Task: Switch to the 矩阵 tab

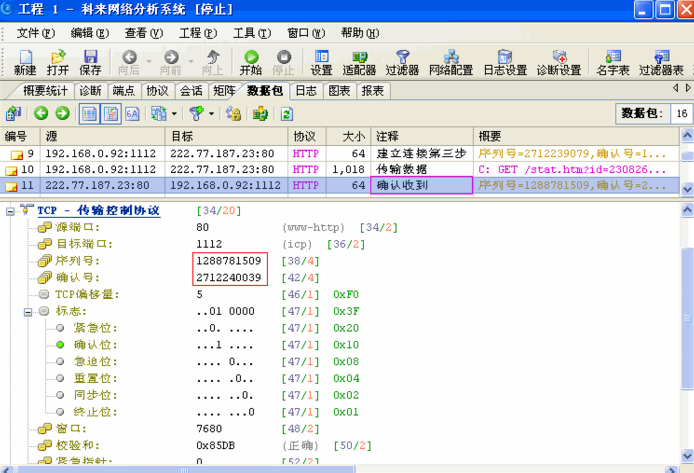Action: coord(224,91)
